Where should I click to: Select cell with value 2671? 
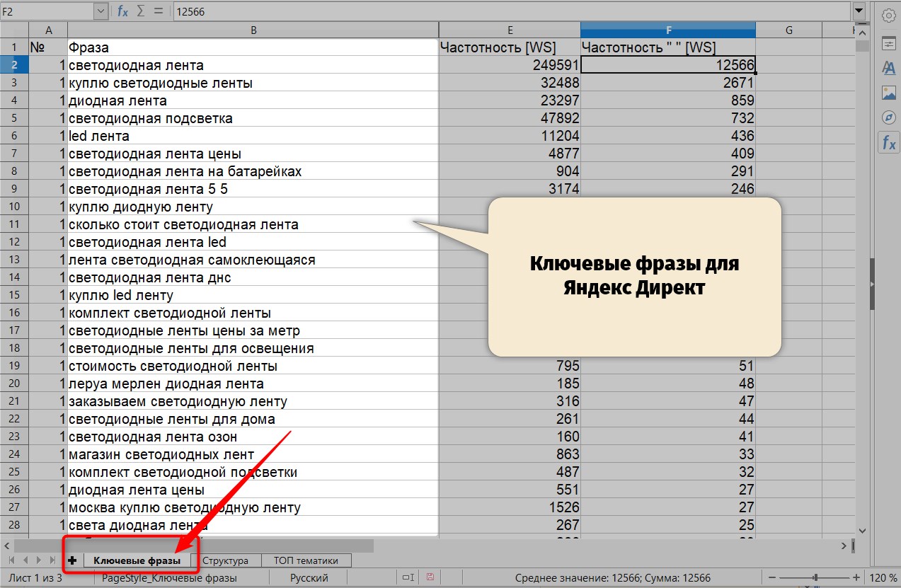(668, 83)
